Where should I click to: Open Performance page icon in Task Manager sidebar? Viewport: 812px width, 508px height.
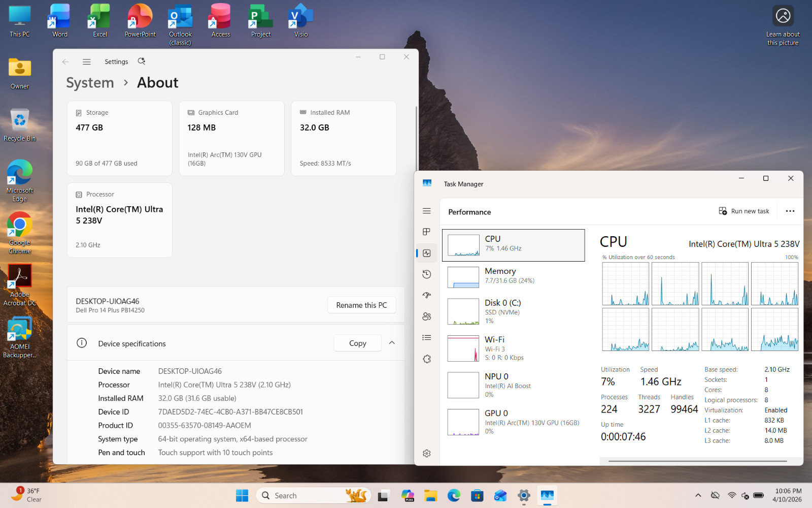pos(427,253)
